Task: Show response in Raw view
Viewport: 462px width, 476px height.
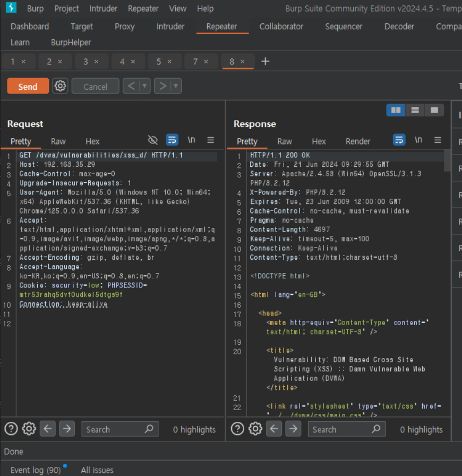Action: [285, 141]
